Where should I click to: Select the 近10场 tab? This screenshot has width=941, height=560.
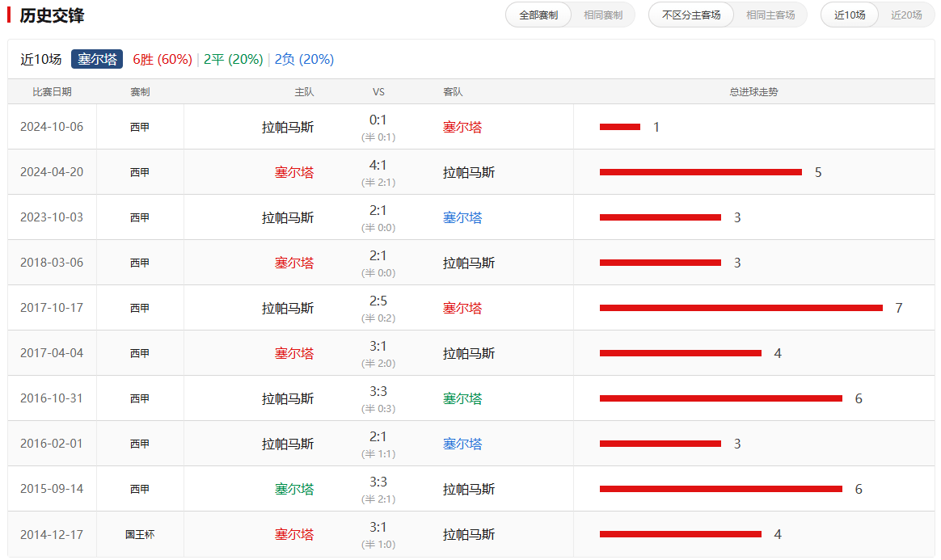click(x=849, y=14)
